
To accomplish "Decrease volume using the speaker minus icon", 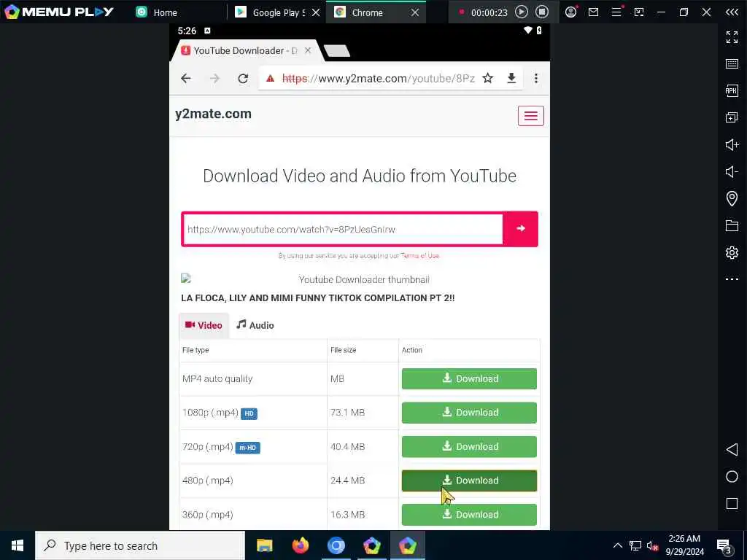I will coord(732,171).
